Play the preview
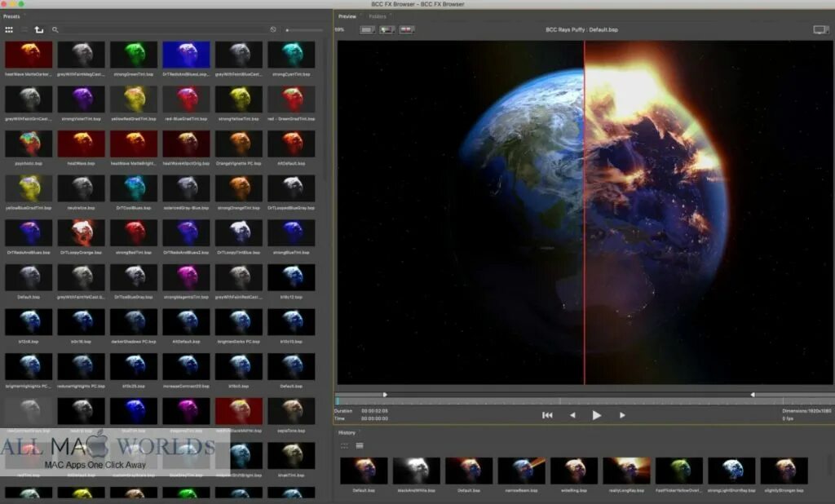835x504 pixels. [596, 415]
